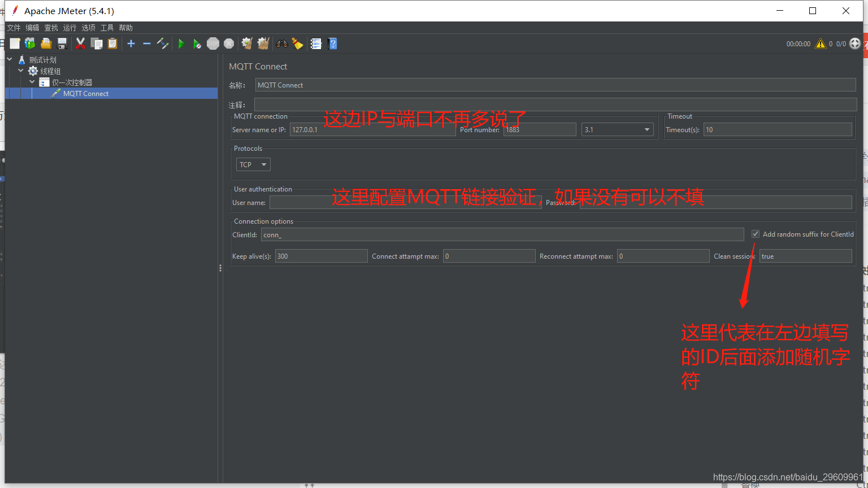The height and width of the screenshot is (488, 868).
Task: Open the error log via warning triangle
Action: 821,43
